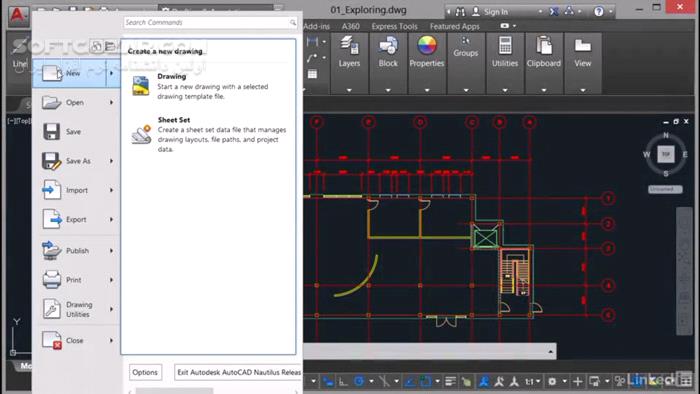Select the Leader tool icon
Image resolution: width=700 pixels, height=394 pixels.
pyautogui.click(x=312, y=58)
